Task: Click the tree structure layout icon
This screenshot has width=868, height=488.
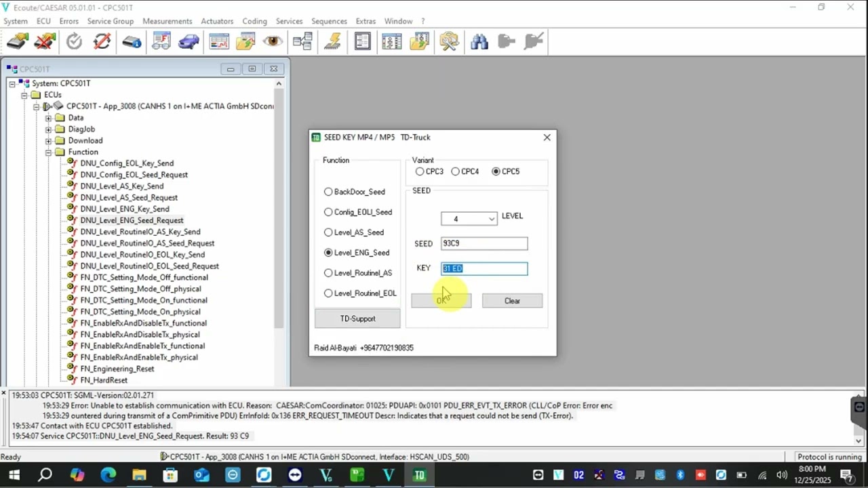Action: pyautogui.click(x=302, y=42)
